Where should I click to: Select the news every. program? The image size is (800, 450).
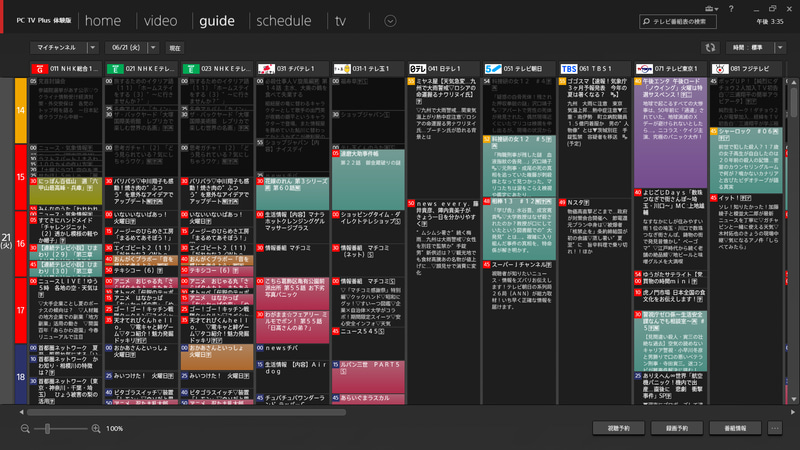443,302
